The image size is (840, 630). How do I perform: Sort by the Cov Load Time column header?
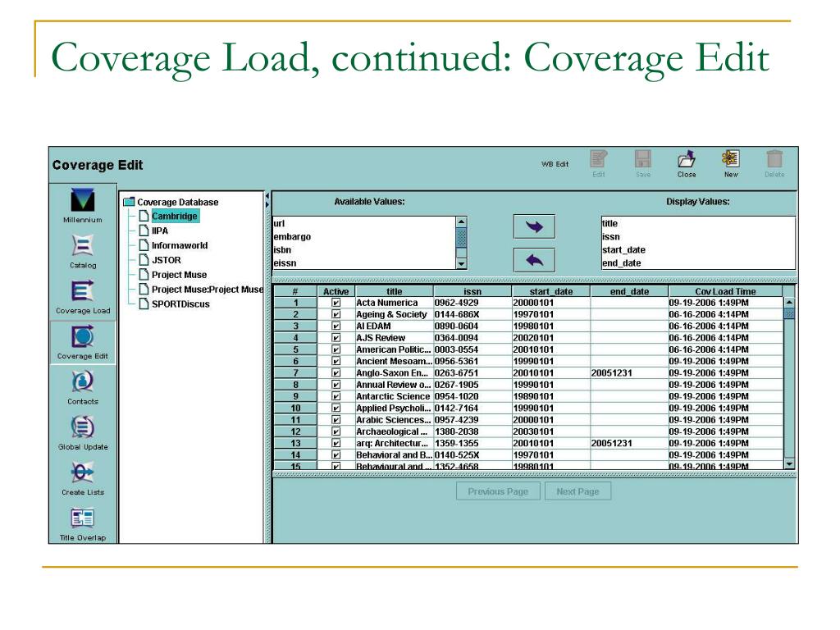725,291
